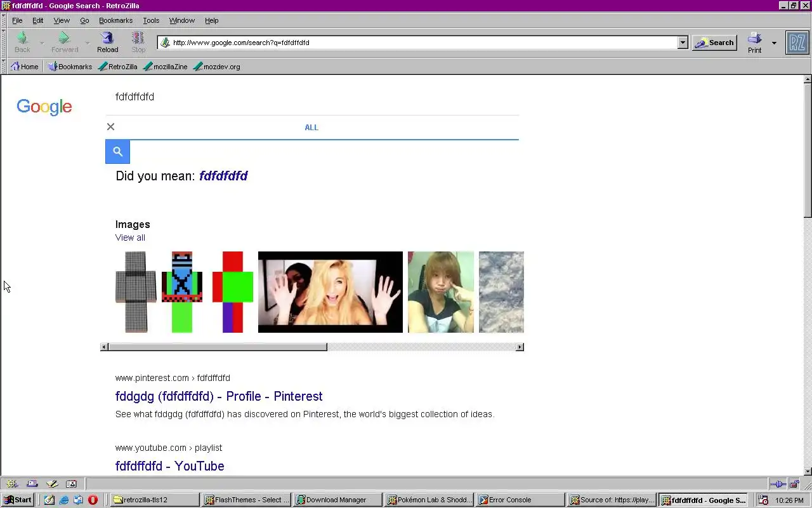Open the File menu
This screenshot has height=508, width=812.
17,20
